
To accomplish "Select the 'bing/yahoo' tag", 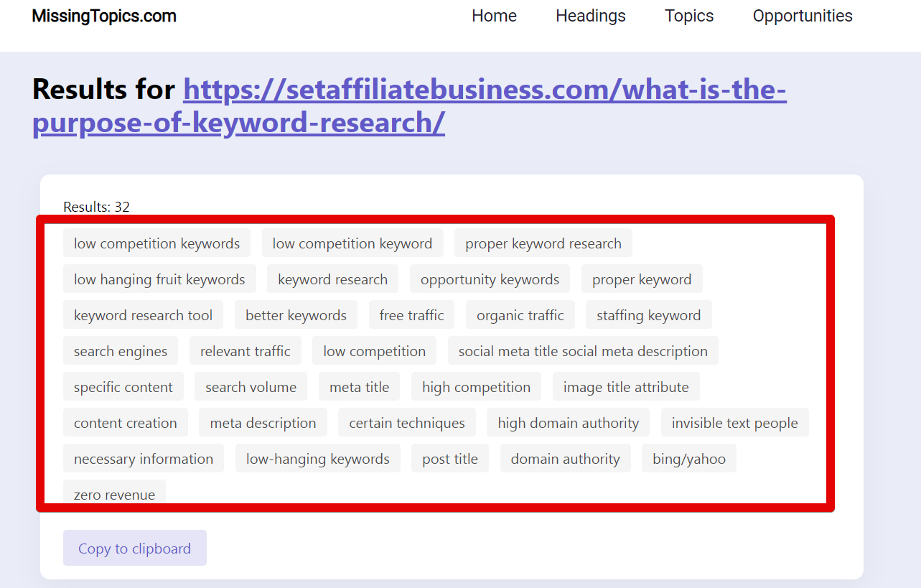I will [689, 459].
